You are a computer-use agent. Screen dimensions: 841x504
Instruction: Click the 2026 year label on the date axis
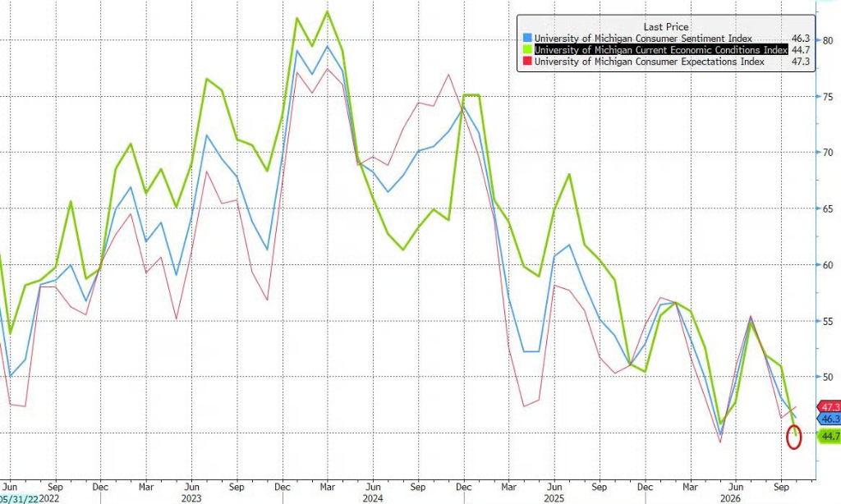point(730,498)
